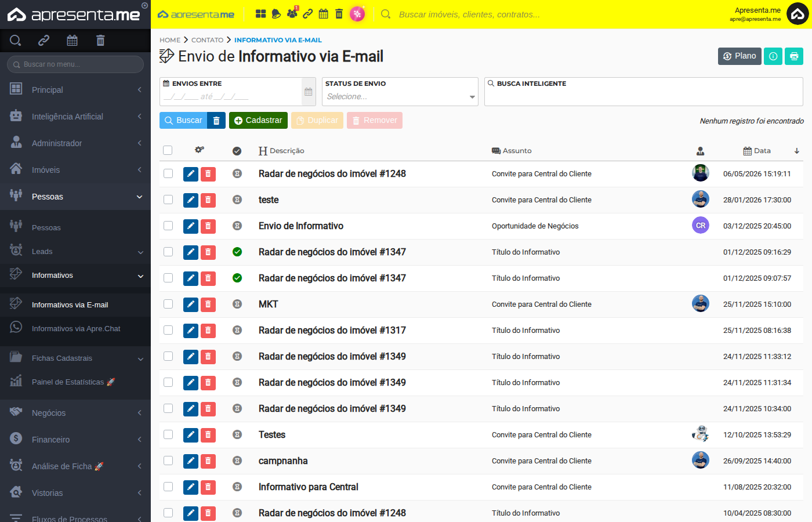Check the 'Testes' row checkbox
This screenshot has width=812, height=522.
pyautogui.click(x=168, y=434)
